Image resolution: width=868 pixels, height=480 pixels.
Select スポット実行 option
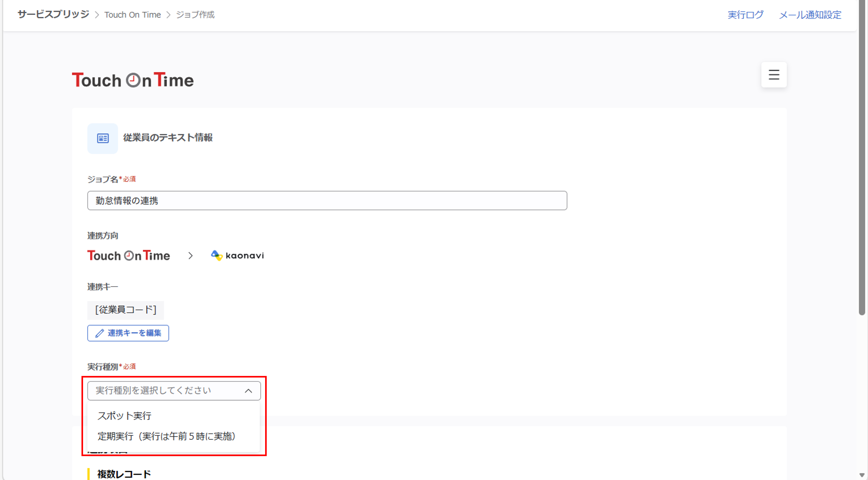tap(173, 416)
